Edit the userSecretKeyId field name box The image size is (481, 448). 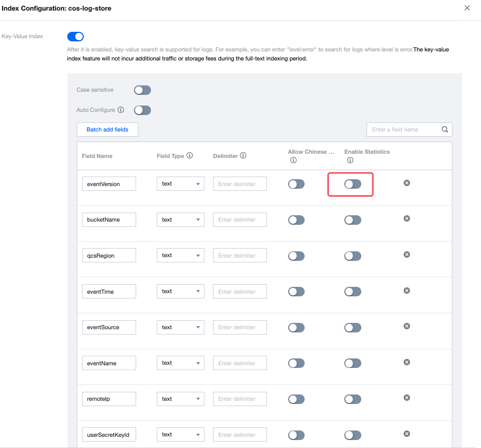109,435
